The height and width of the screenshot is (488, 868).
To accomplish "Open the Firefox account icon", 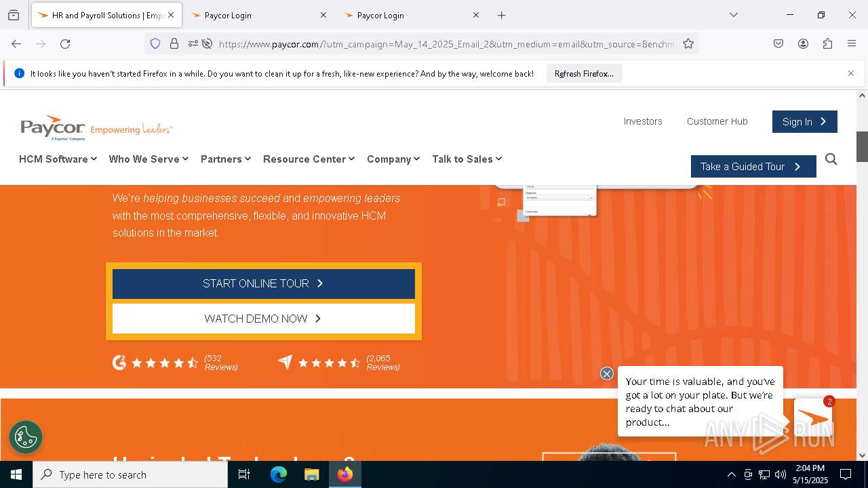I will [x=803, y=43].
